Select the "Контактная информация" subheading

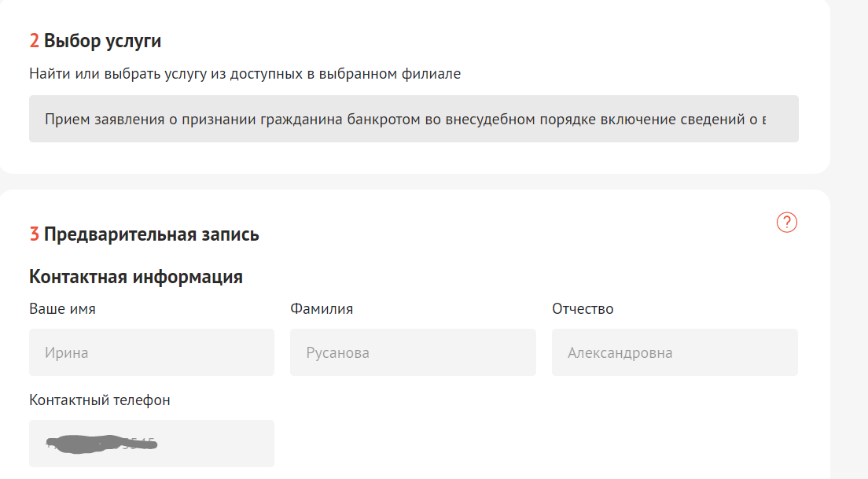135,276
